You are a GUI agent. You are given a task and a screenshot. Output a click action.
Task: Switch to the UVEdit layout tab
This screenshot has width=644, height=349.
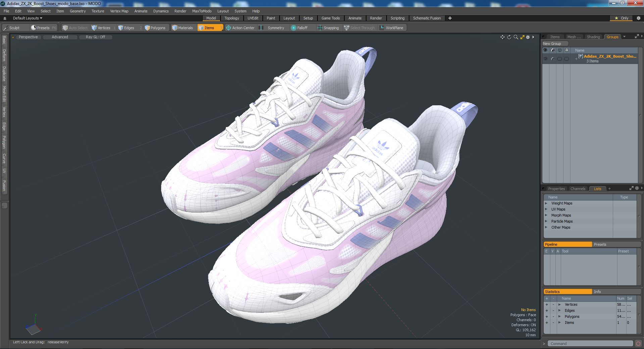coord(253,18)
